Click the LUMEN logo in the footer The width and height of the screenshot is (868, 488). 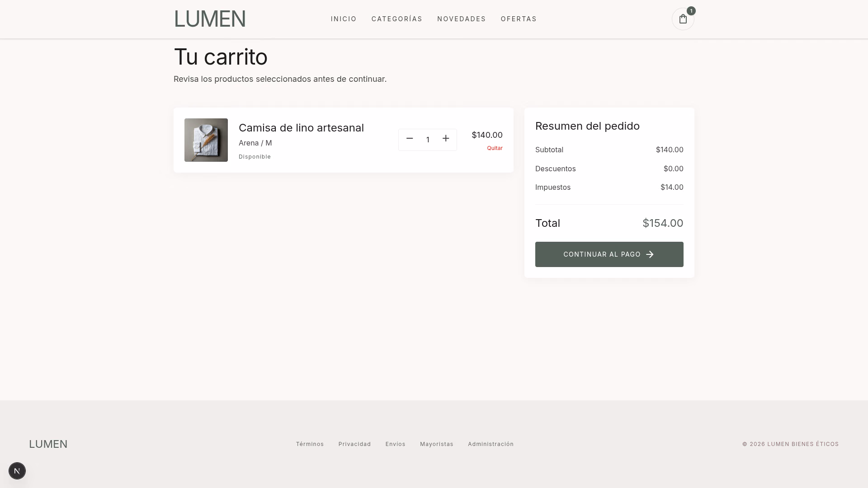click(48, 444)
